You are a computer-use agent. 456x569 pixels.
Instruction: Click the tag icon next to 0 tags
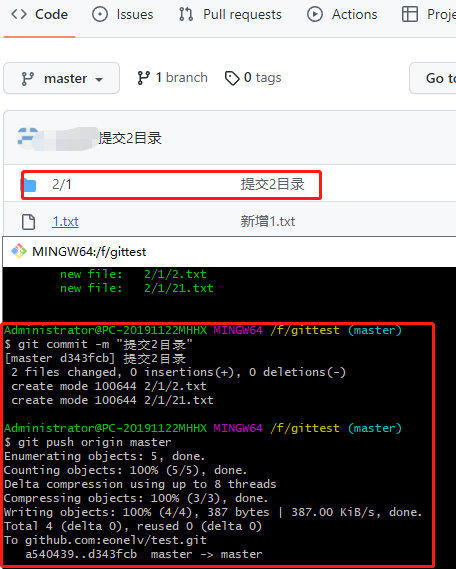pyautogui.click(x=232, y=78)
